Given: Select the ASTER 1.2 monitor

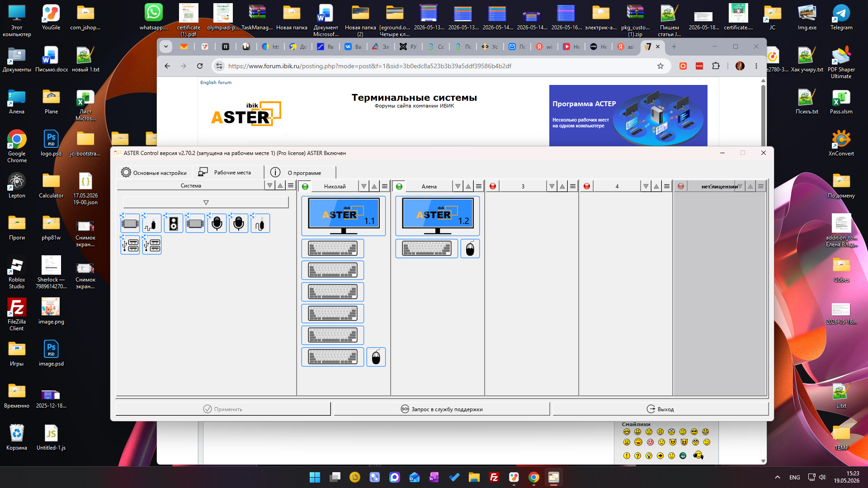Looking at the screenshot, I should 438,216.
